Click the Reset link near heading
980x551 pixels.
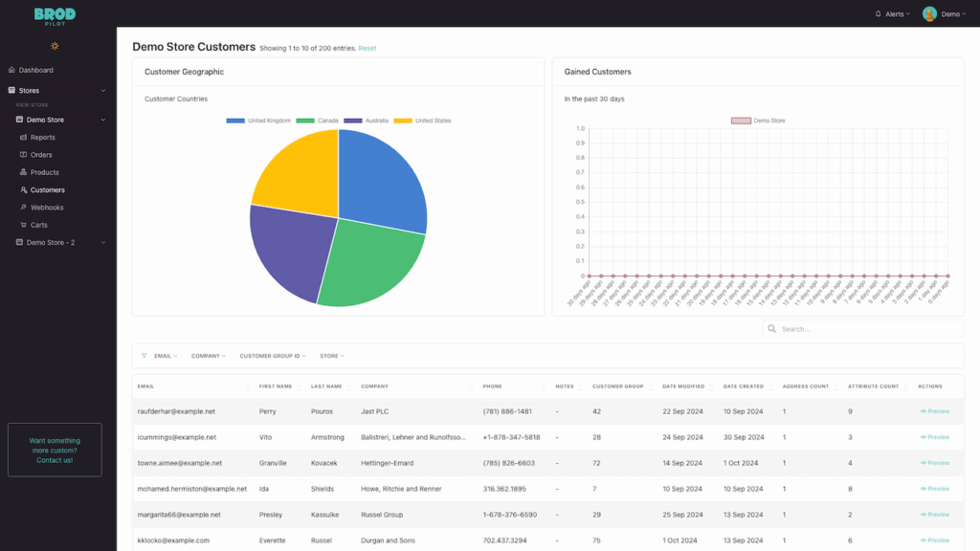click(x=367, y=48)
